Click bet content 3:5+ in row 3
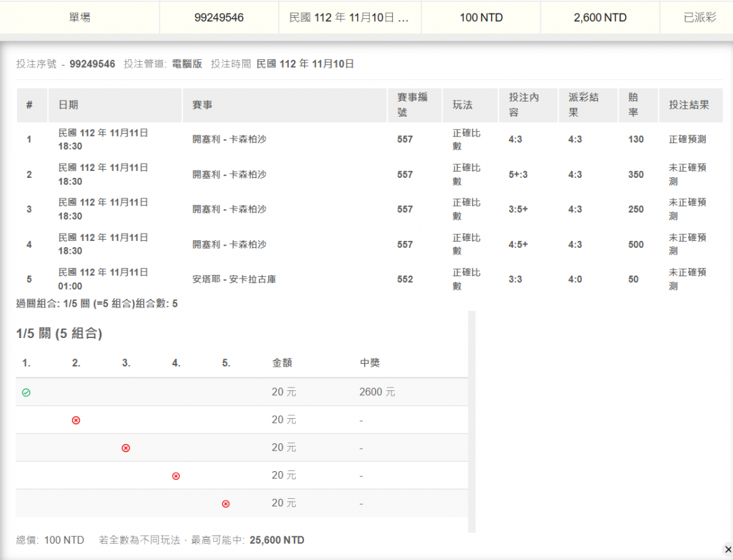 click(518, 210)
